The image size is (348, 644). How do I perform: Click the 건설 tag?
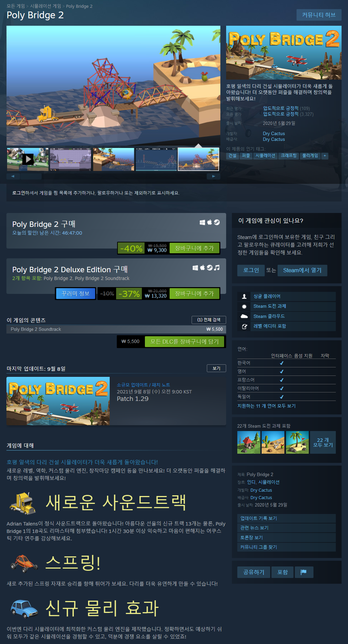coord(233,156)
